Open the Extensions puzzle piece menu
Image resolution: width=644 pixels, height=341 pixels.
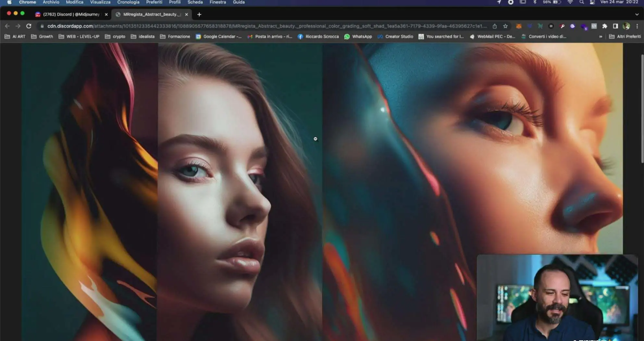pos(604,26)
